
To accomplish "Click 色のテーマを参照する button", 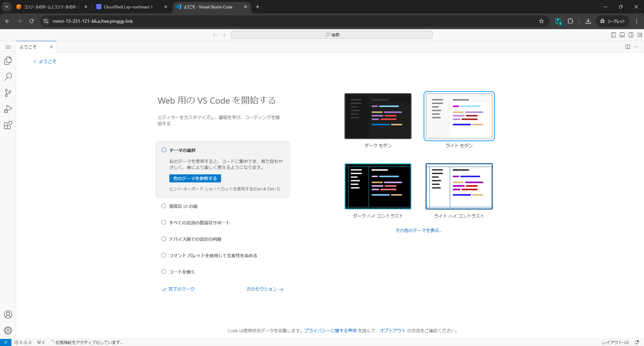I will 195,178.
